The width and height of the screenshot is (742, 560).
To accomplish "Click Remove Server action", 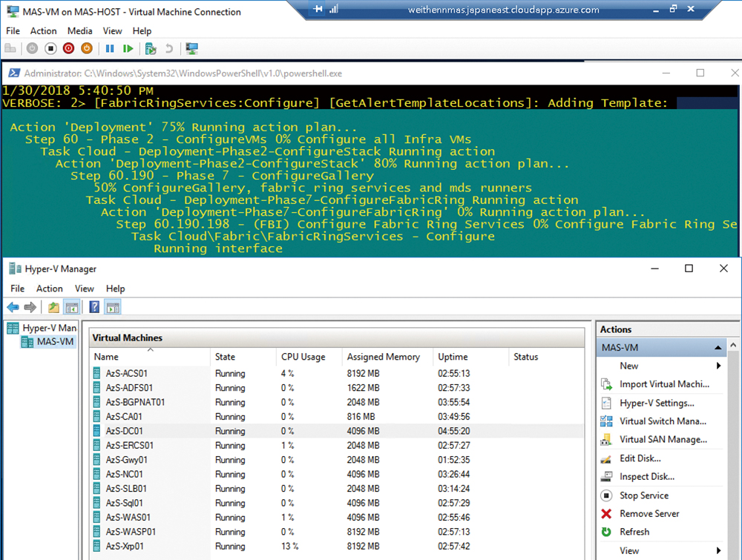I will click(x=649, y=514).
